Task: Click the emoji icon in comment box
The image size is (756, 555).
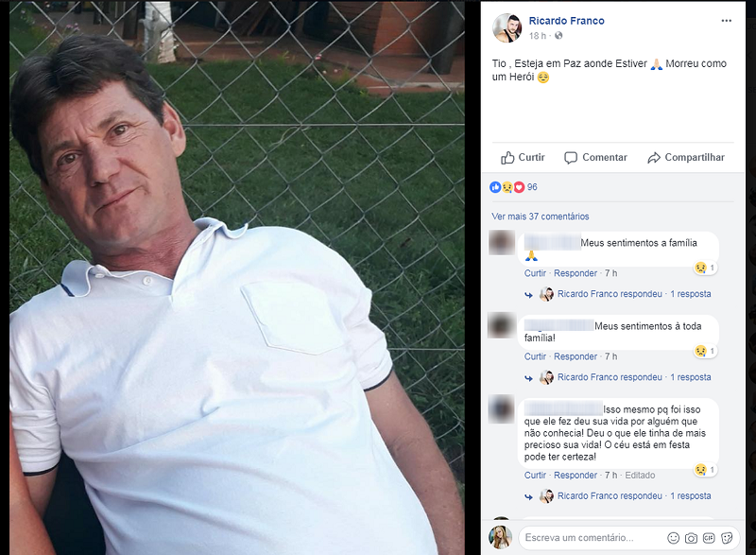Action: coord(673,538)
